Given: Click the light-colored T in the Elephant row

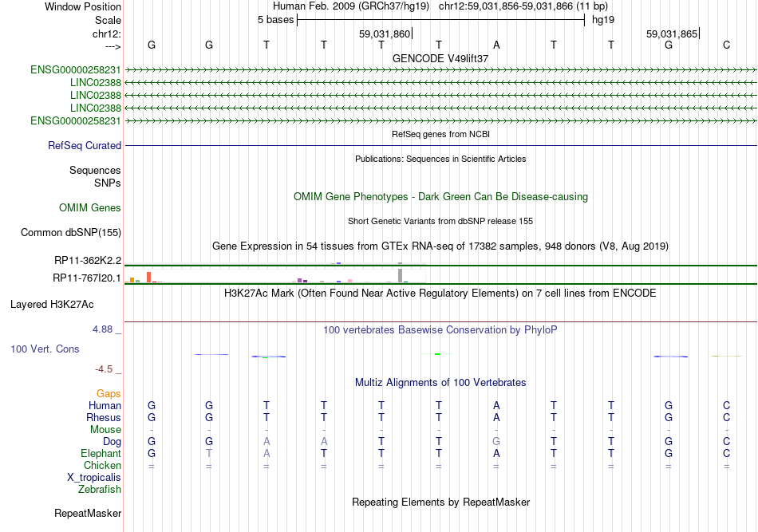Looking at the screenshot, I should pos(209,453).
